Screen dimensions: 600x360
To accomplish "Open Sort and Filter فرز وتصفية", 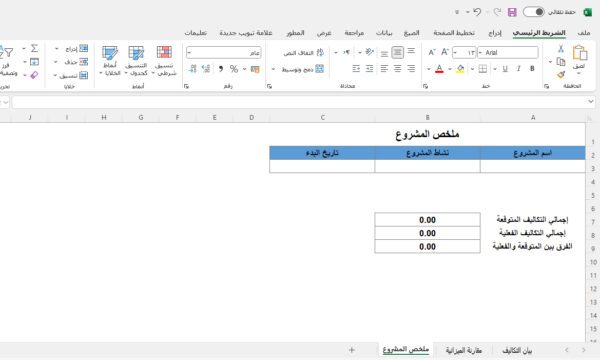I will point(8,61).
